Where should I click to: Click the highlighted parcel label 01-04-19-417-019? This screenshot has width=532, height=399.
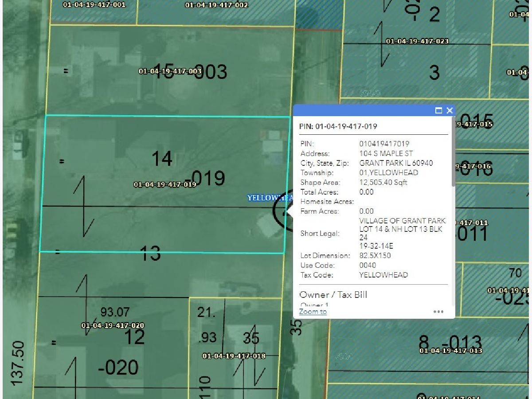pyautogui.click(x=164, y=184)
